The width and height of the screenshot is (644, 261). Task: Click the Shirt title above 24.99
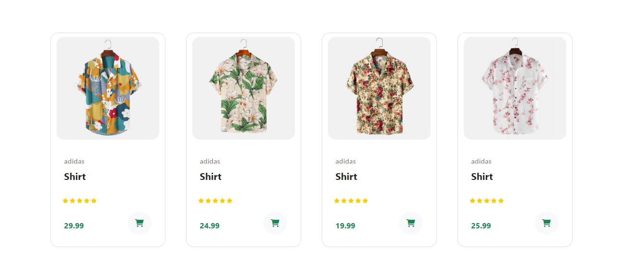pos(211,177)
